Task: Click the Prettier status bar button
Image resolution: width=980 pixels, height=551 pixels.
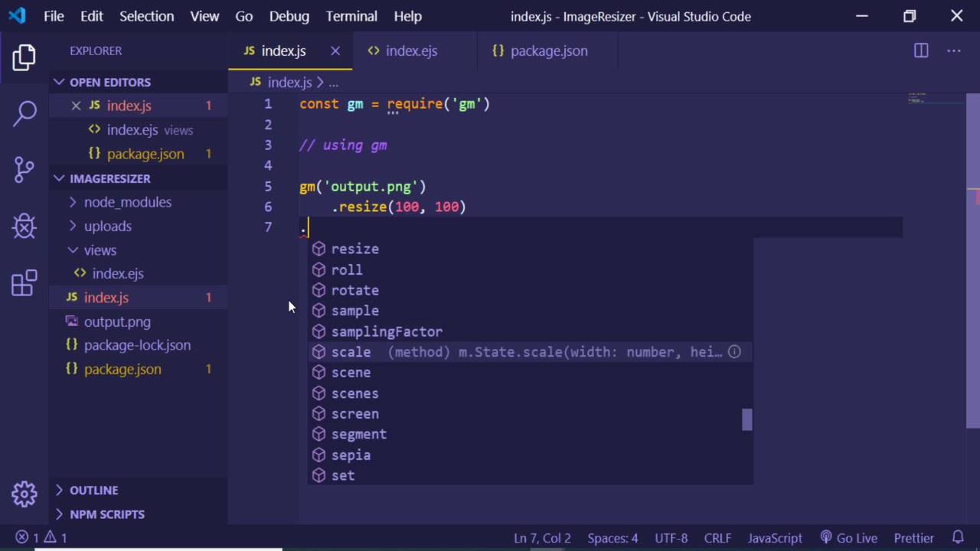Action: (913, 538)
